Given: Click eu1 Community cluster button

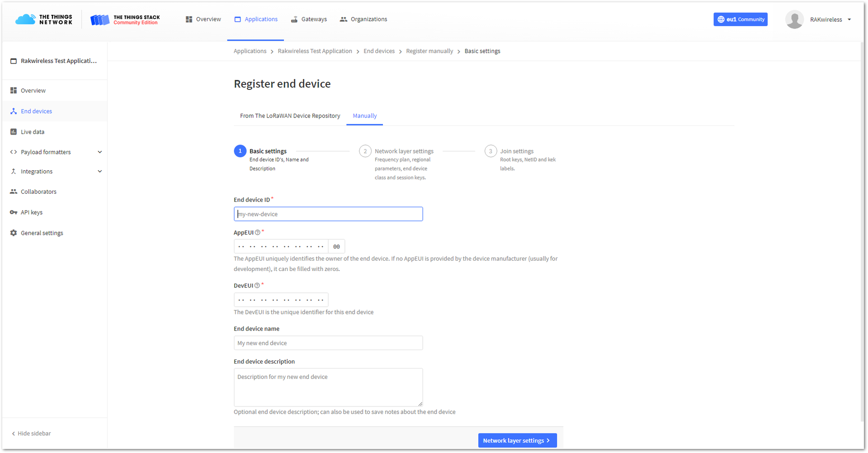Looking at the screenshot, I should (741, 19).
